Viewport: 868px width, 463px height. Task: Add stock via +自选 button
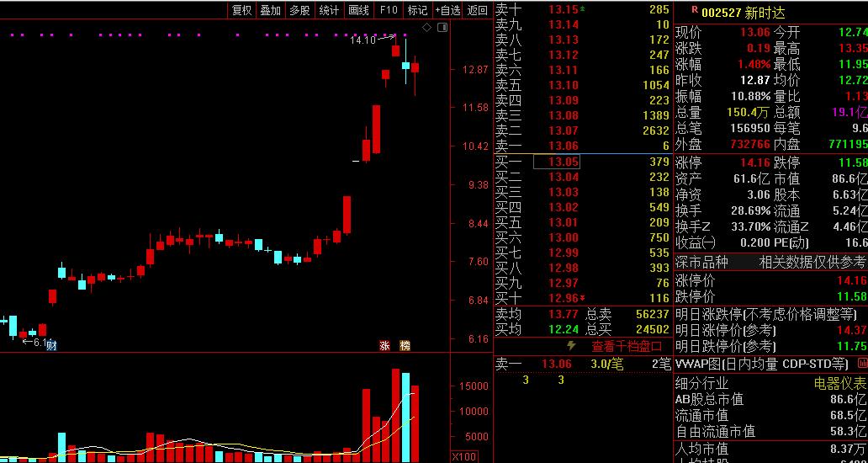447,10
